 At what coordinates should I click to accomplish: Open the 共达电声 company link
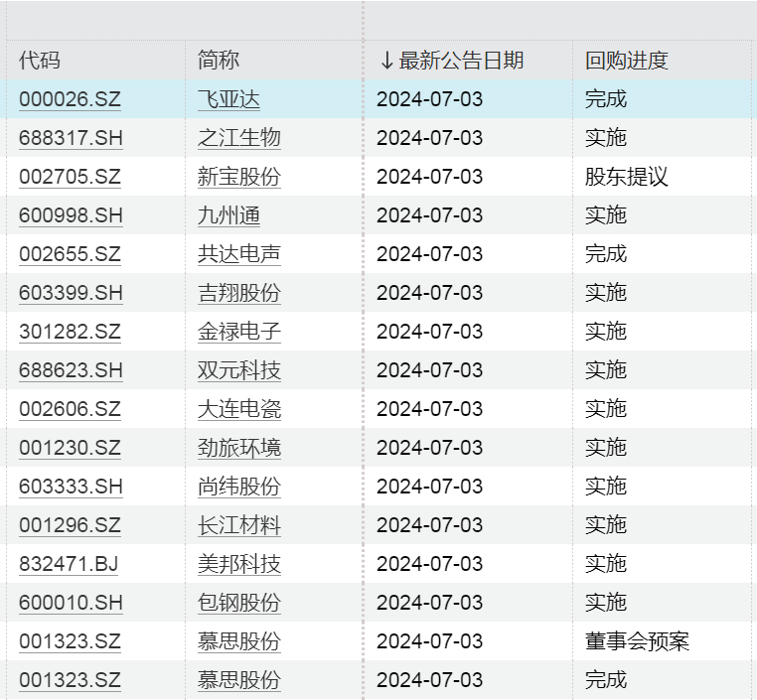[x=239, y=254]
